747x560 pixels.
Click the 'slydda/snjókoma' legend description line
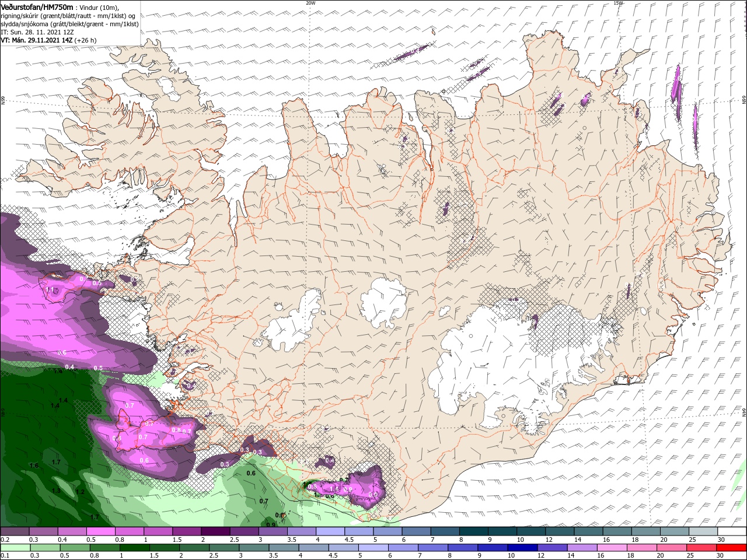tap(69, 24)
